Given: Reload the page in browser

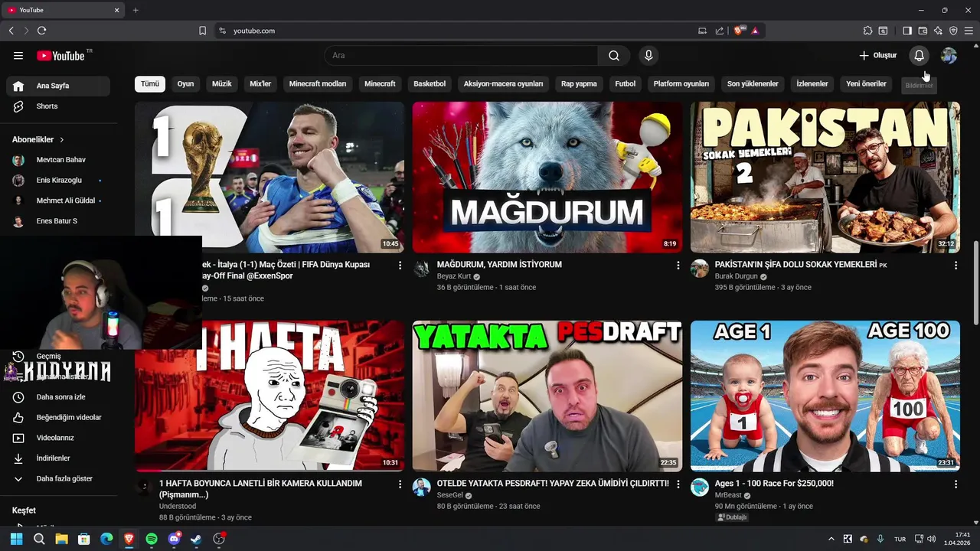Looking at the screenshot, I should (x=41, y=31).
